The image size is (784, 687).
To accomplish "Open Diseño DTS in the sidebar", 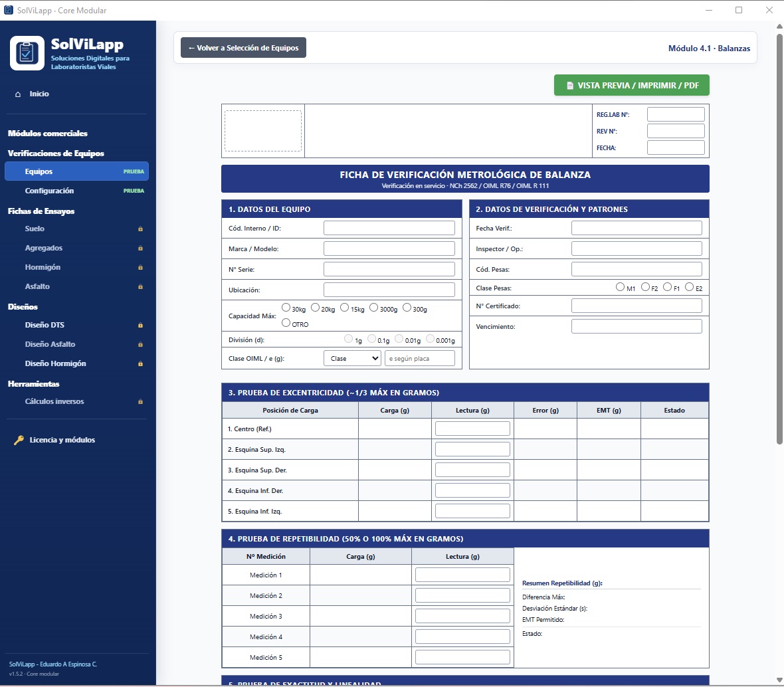I will (x=77, y=326).
